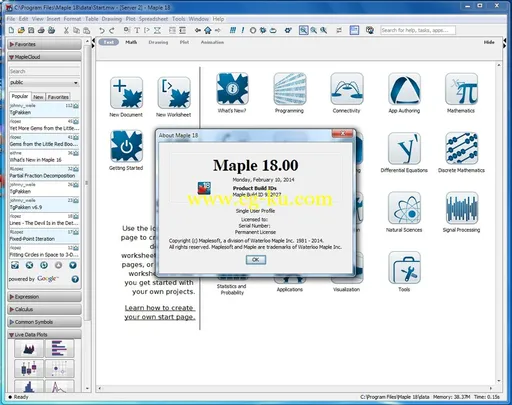Click the MapleCloud refresh icon
The image size is (512, 405).
point(44,265)
